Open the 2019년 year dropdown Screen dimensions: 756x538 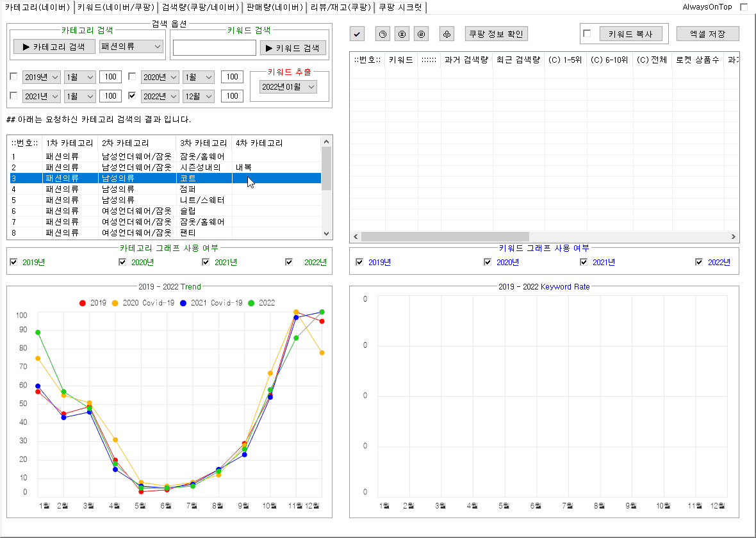[x=41, y=77]
